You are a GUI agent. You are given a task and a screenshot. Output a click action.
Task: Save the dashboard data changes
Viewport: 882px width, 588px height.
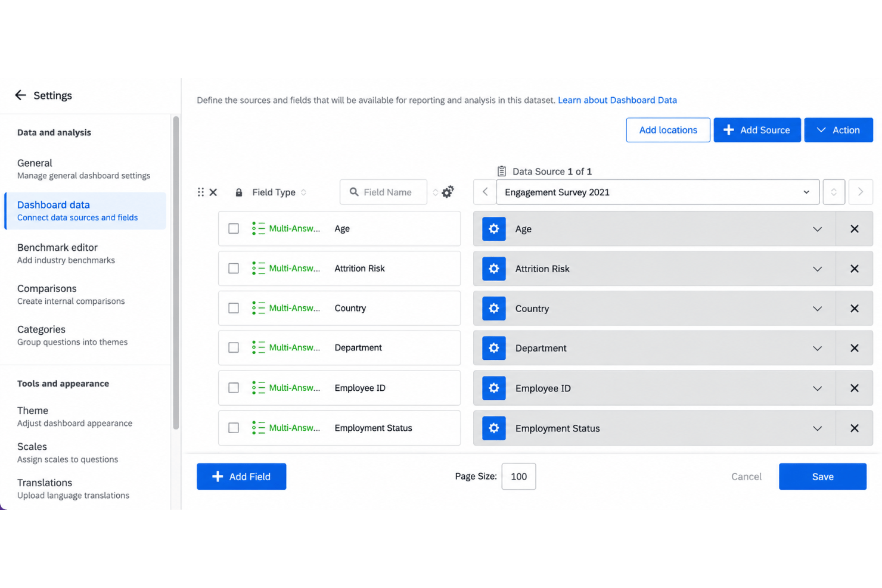click(x=822, y=477)
